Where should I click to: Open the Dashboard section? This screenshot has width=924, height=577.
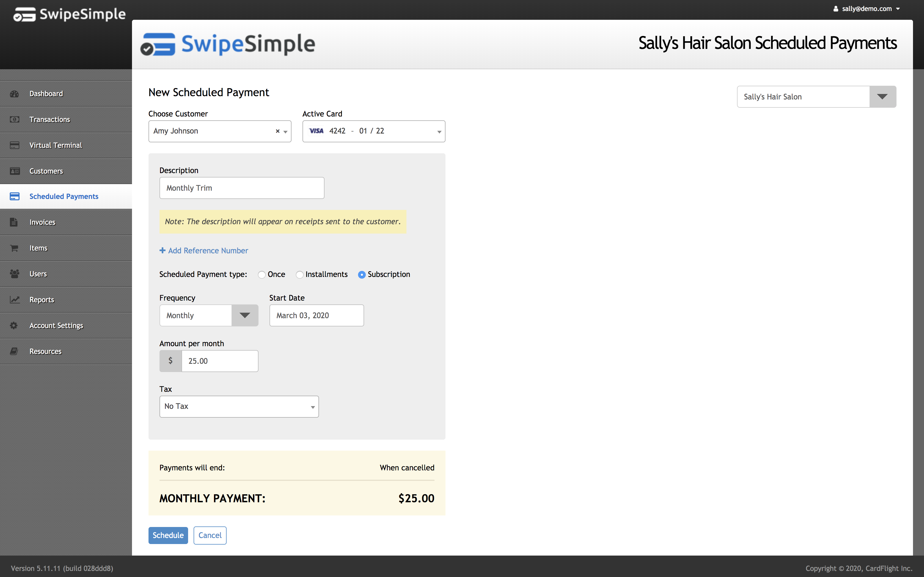pos(46,93)
